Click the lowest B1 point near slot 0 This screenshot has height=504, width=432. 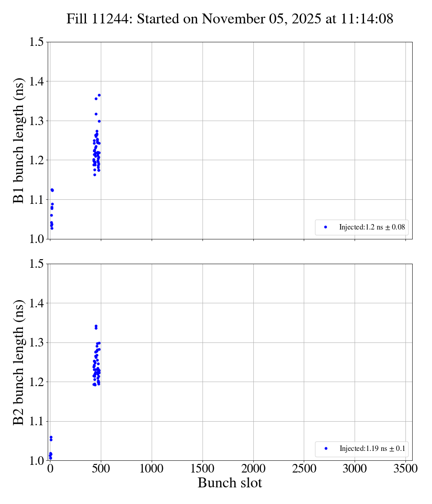coord(52,228)
